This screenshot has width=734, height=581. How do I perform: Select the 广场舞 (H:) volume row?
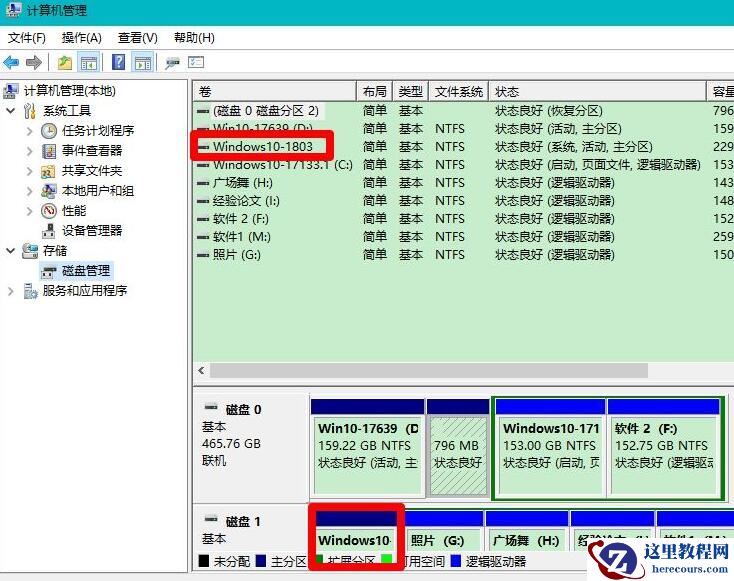463,183
